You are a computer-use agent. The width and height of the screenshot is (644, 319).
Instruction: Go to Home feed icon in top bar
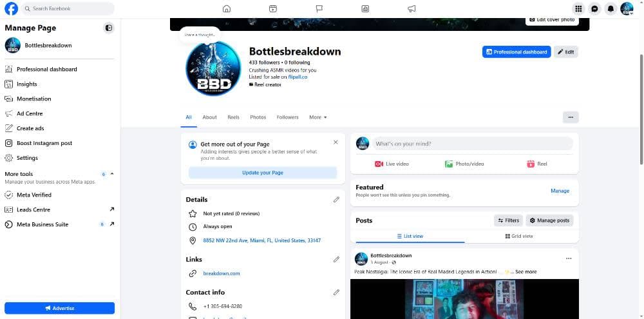(x=226, y=8)
